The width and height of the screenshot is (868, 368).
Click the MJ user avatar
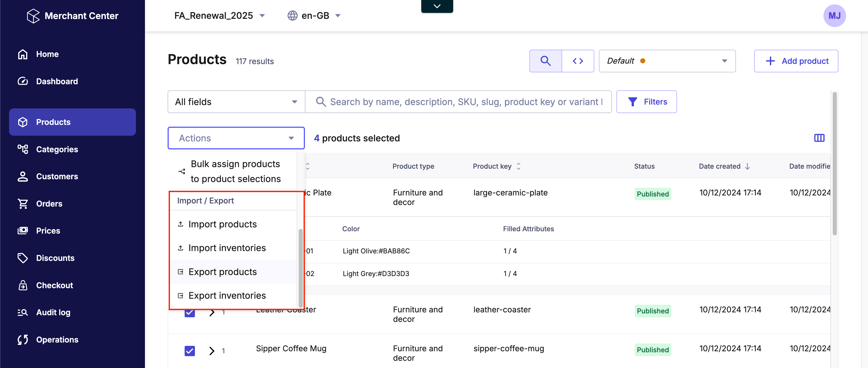[x=834, y=15]
